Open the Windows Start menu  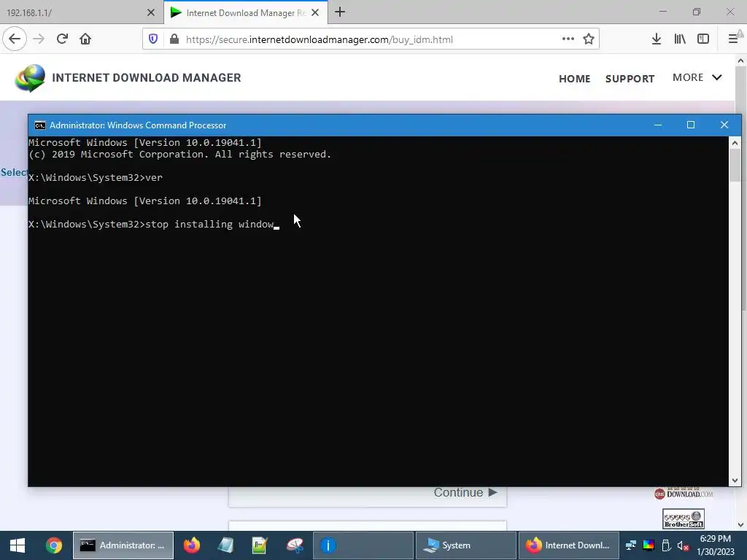point(18,545)
